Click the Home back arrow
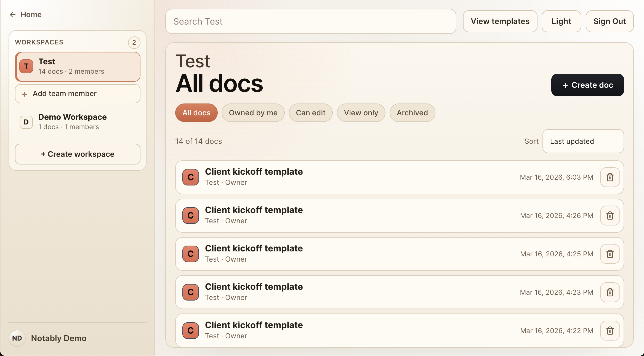The width and height of the screenshot is (644, 356). (x=13, y=15)
